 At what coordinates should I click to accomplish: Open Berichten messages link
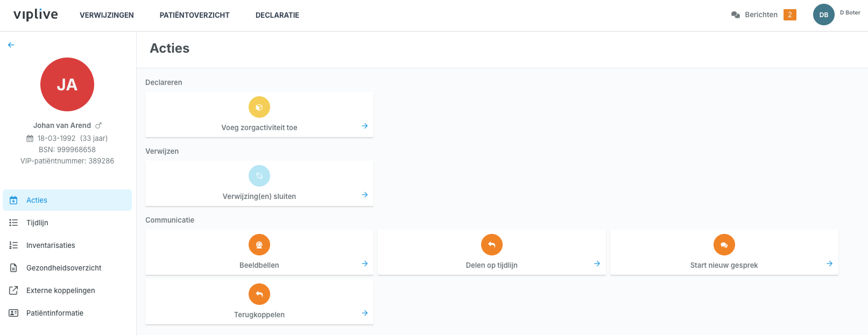pyautogui.click(x=761, y=15)
